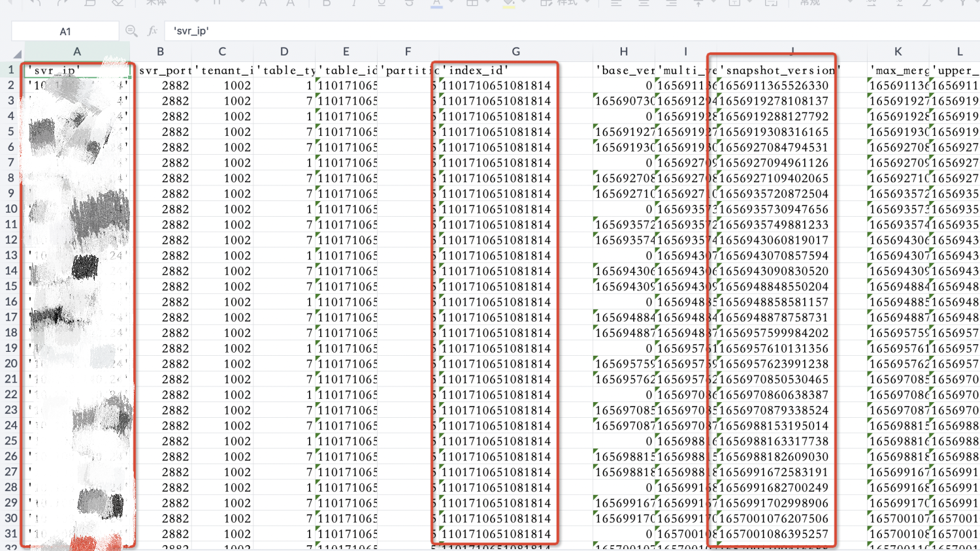
Task: Click the 'max_merg' header cell
Action: (898, 70)
